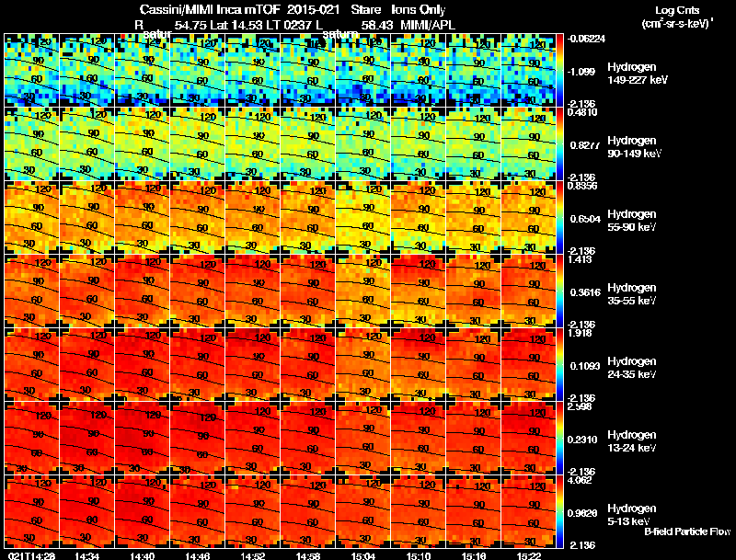The height and width of the screenshot is (560, 736).
Task: Click the 15:22 time axis label
Action: coord(528,555)
